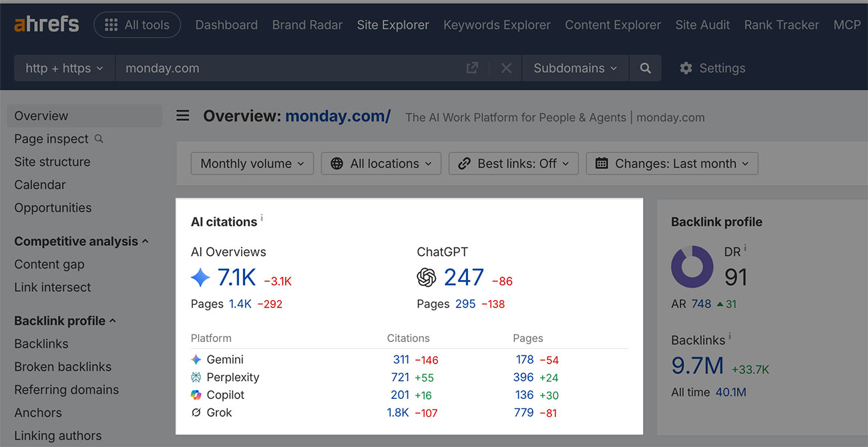Image resolution: width=868 pixels, height=447 pixels.
Task: Open Referring domains report
Action: point(66,390)
